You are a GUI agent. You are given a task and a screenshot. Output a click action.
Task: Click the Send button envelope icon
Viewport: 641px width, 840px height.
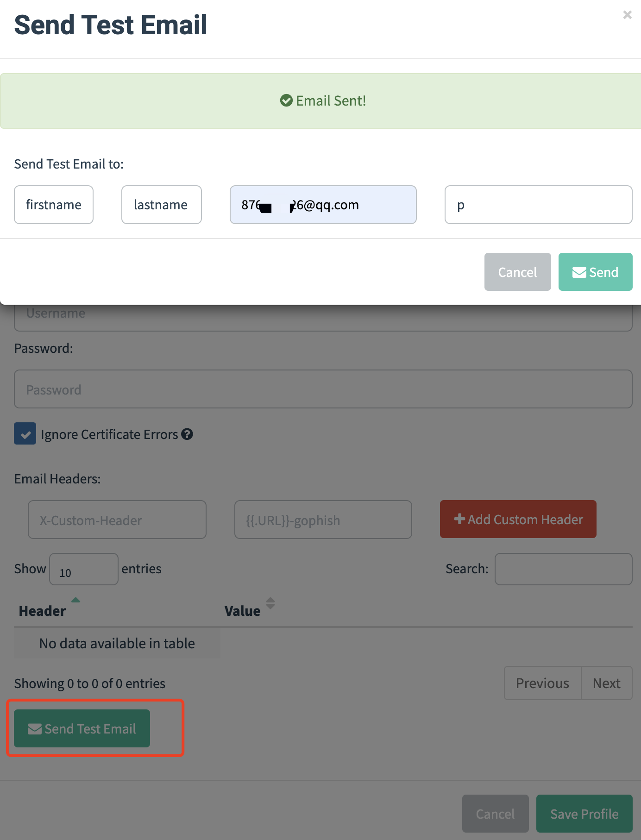(579, 272)
